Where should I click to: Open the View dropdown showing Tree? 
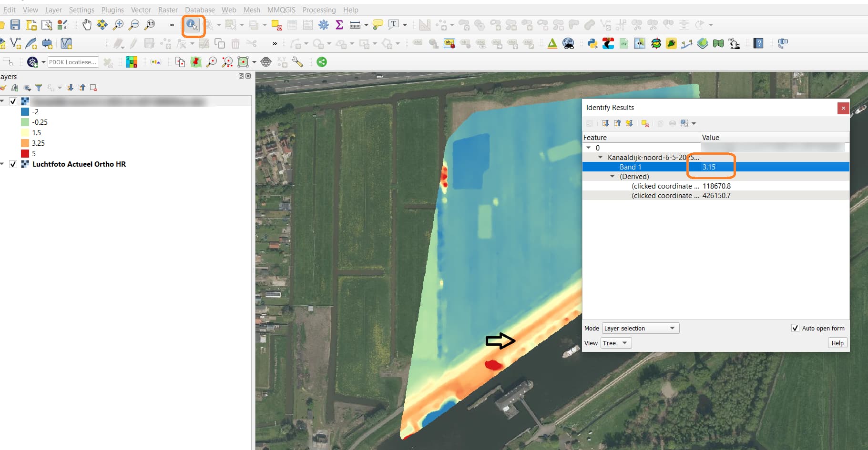[x=615, y=342]
